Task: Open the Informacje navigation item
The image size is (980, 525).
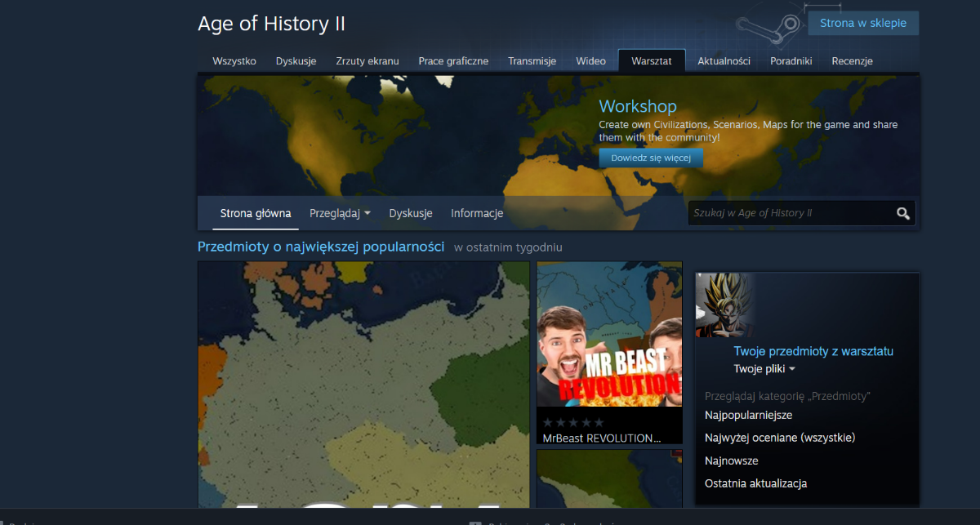Action: [477, 213]
